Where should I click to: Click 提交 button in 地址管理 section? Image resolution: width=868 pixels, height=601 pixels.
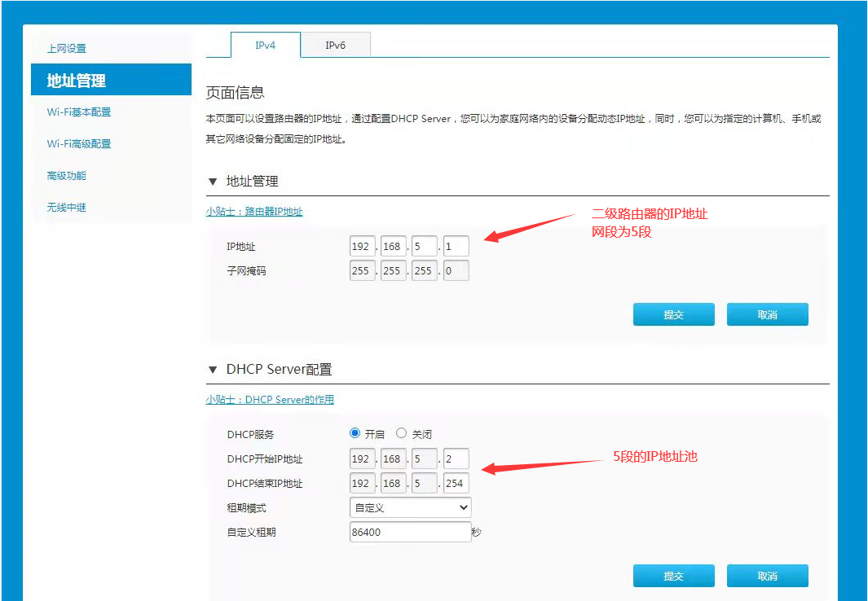(x=673, y=314)
